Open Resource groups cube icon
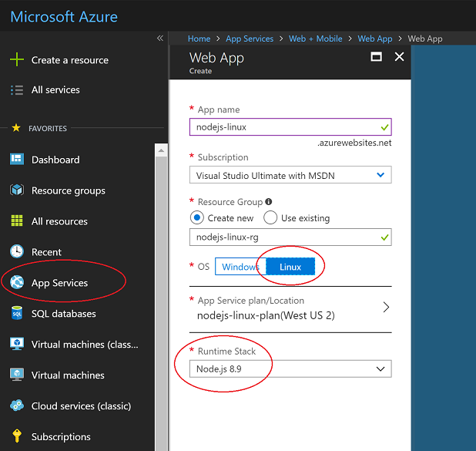This screenshot has height=451, width=476. click(17, 190)
